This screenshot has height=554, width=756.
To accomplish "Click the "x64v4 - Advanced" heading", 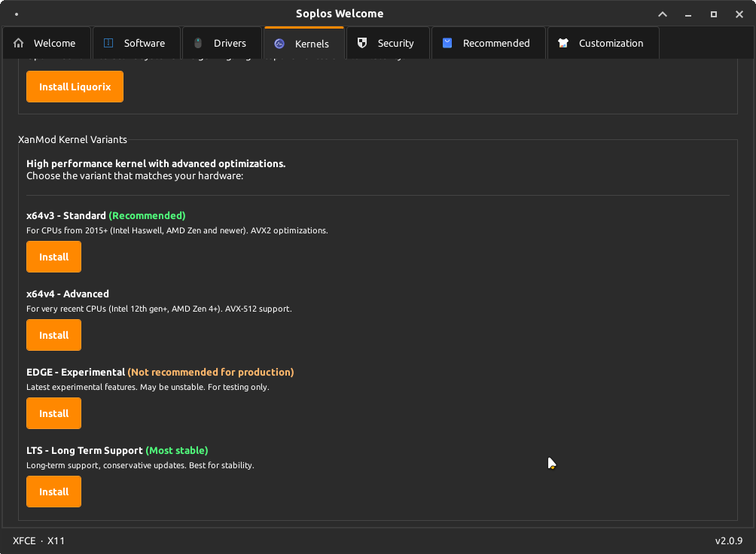I will click(68, 294).
